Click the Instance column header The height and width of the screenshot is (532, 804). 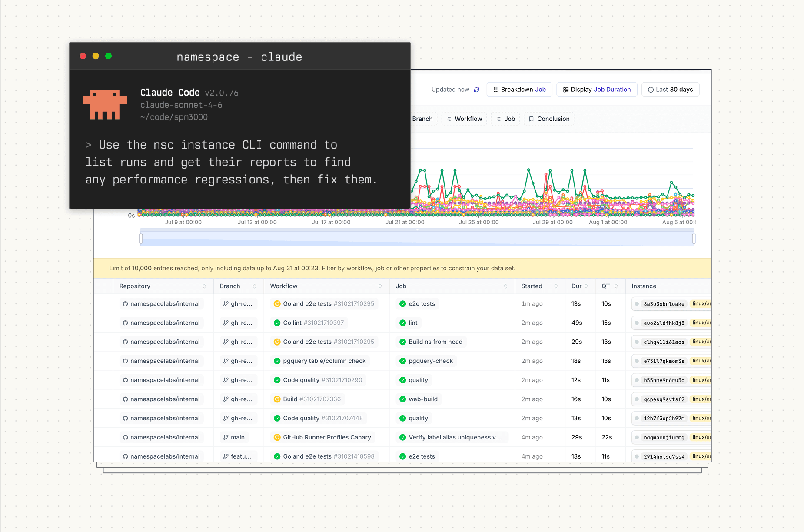tap(644, 286)
